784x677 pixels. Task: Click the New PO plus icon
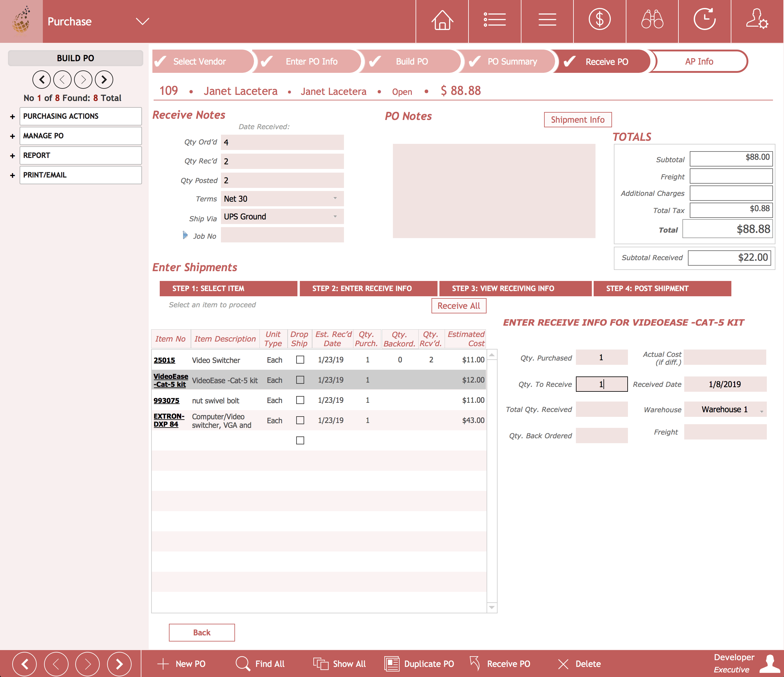coord(163,664)
